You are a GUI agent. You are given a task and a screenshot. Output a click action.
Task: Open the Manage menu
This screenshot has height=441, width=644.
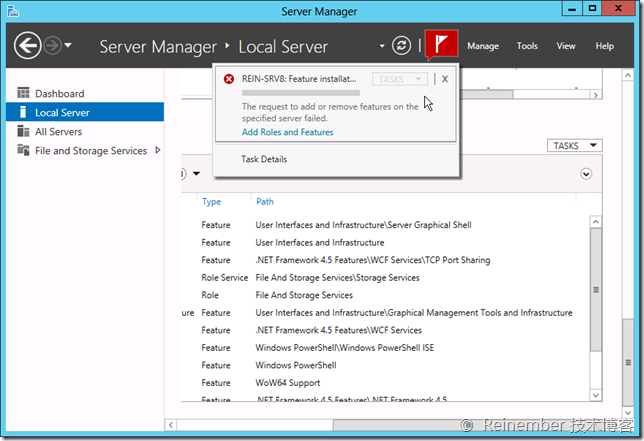click(x=483, y=46)
